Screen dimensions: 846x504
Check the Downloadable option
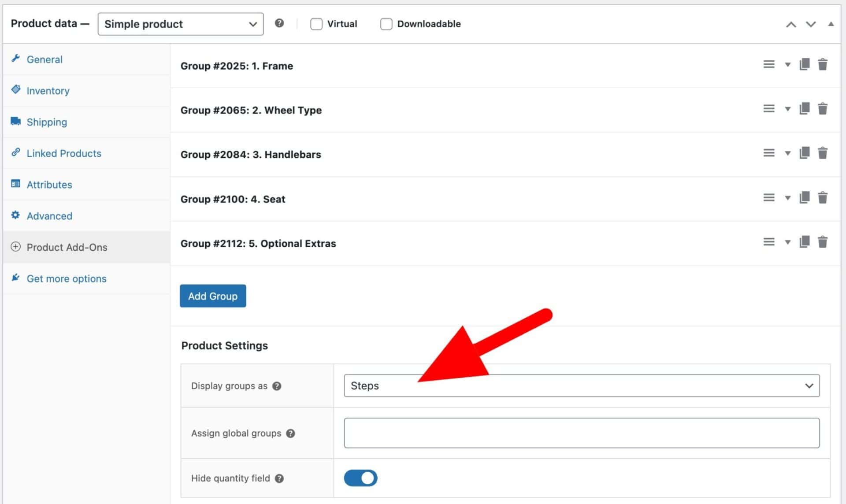(x=386, y=24)
